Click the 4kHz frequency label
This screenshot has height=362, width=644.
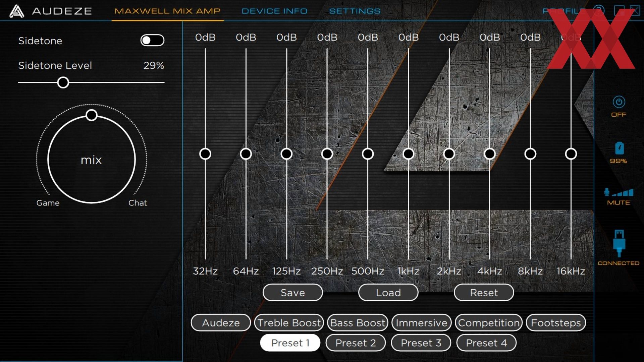point(490,271)
